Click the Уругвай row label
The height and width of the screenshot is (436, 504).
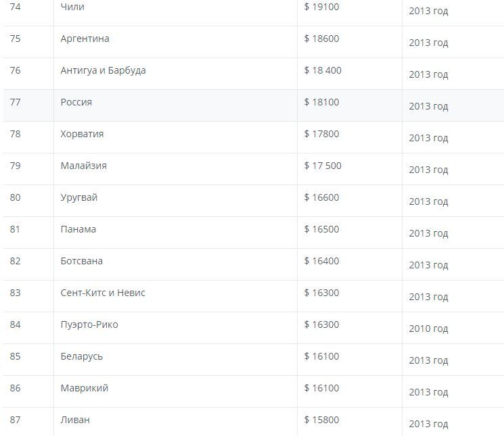pyautogui.click(x=78, y=197)
